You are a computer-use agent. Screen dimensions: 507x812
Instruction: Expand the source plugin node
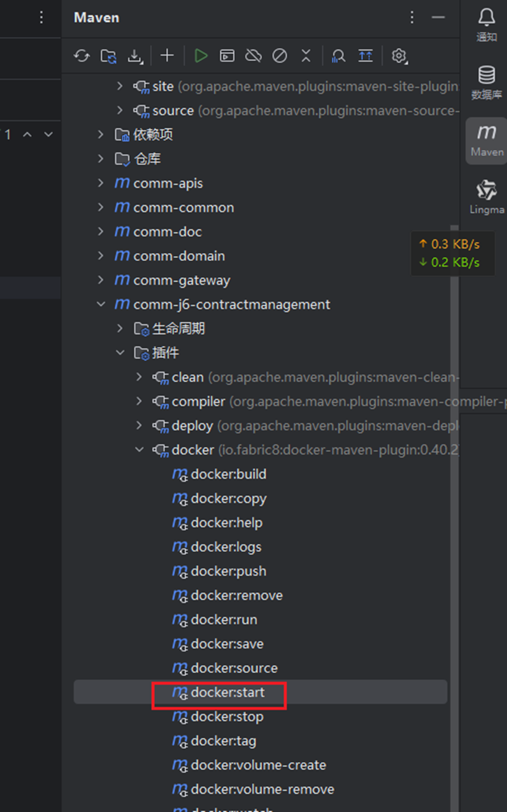click(x=120, y=110)
